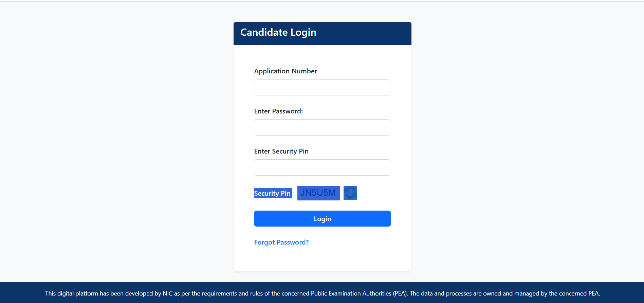This screenshot has width=644, height=303.
Task: Click "Public Examination Authorities (PEA)" footer text
Action: pyautogui.click(x=359, y=293)
